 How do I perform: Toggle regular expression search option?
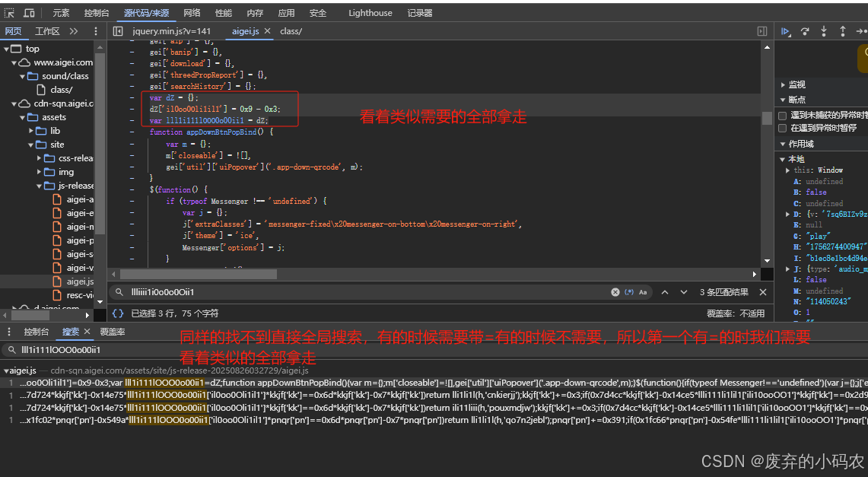click(x=629, y=292)
